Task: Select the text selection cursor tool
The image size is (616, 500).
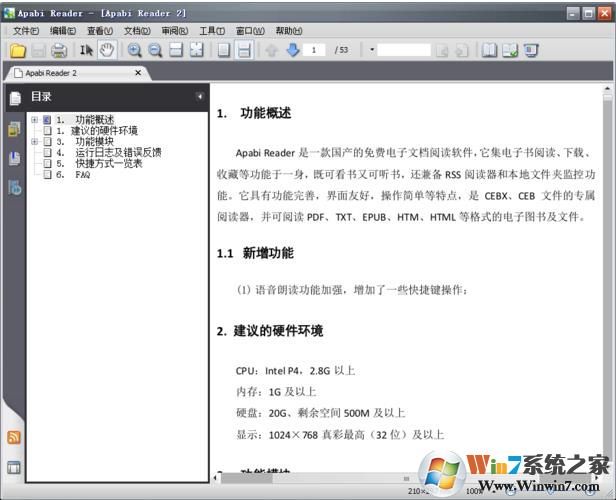Action: 86,50
